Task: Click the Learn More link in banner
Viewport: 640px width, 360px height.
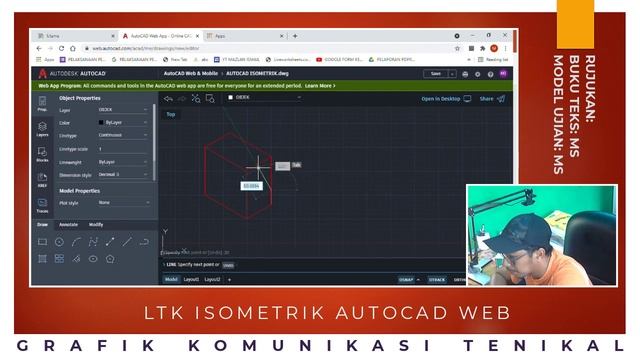Action: click(320, 86)
